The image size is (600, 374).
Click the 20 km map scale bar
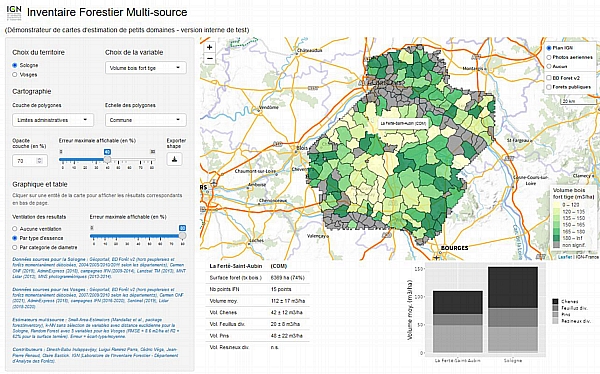pyautogui.click(x=579, y=101)
